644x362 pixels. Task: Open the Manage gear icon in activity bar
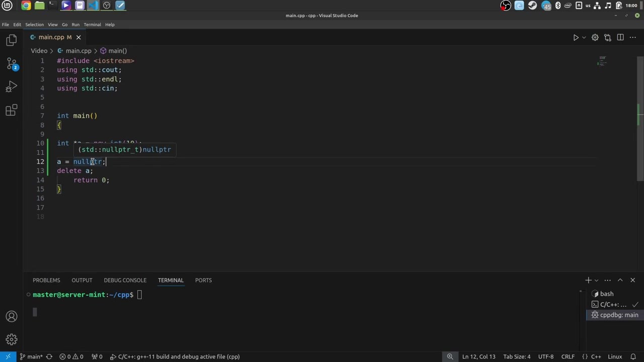tap(11, 339)
